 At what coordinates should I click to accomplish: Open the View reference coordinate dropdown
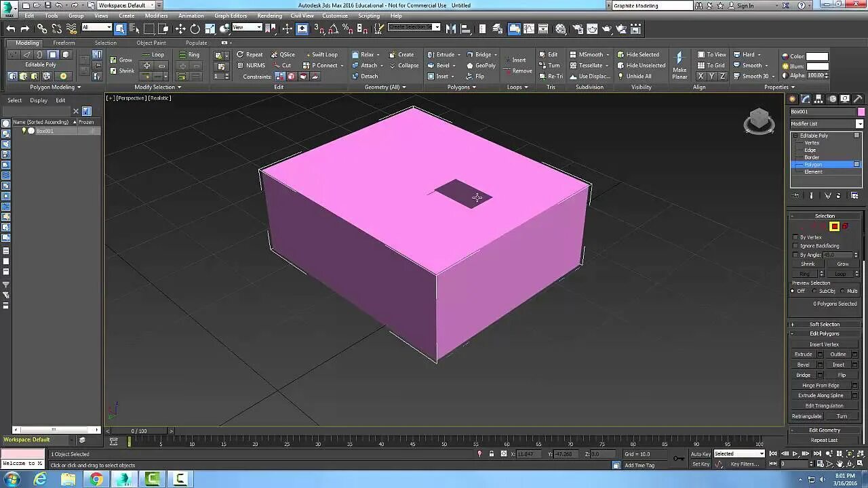pos(247,28)
